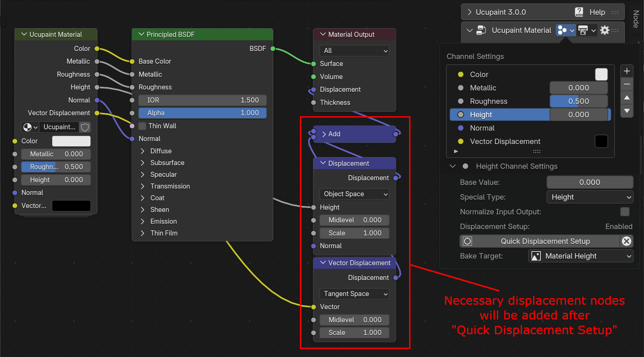
Task: Open node tree browse sphere icon
Action: tap(30, 127)
